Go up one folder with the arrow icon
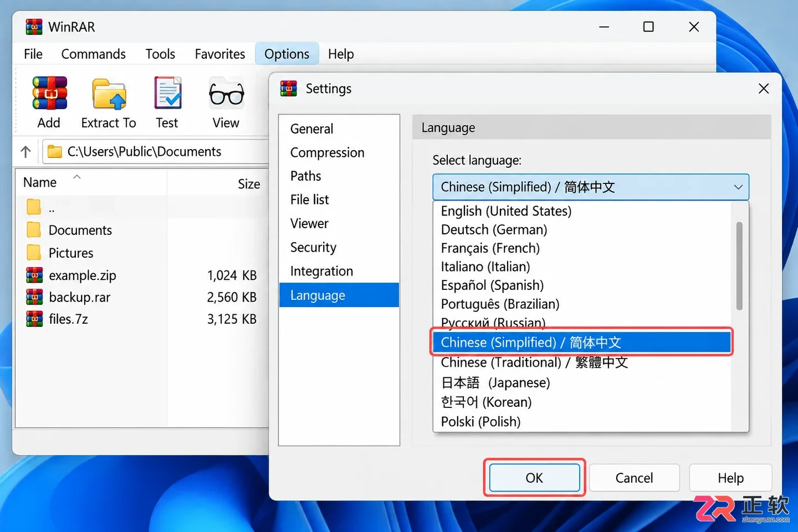Viewport: 798px width, 532px height. [x=25, y=151]
